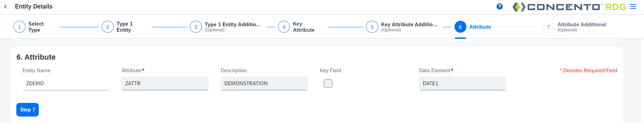Open the hamburger menu icon
This screenshot has width=644, height=123.
click(x=633, y=7)
